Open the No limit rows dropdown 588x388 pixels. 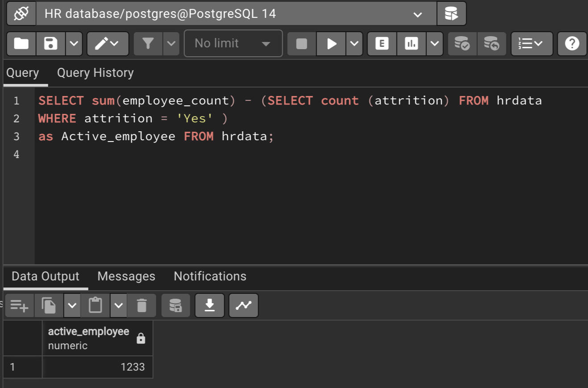click(x=233, y=43)
